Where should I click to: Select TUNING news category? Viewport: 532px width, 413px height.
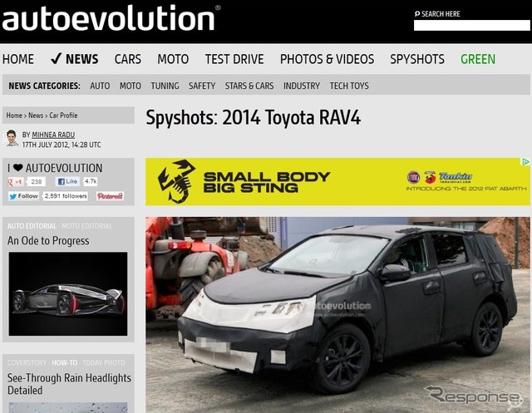point(165,86)
